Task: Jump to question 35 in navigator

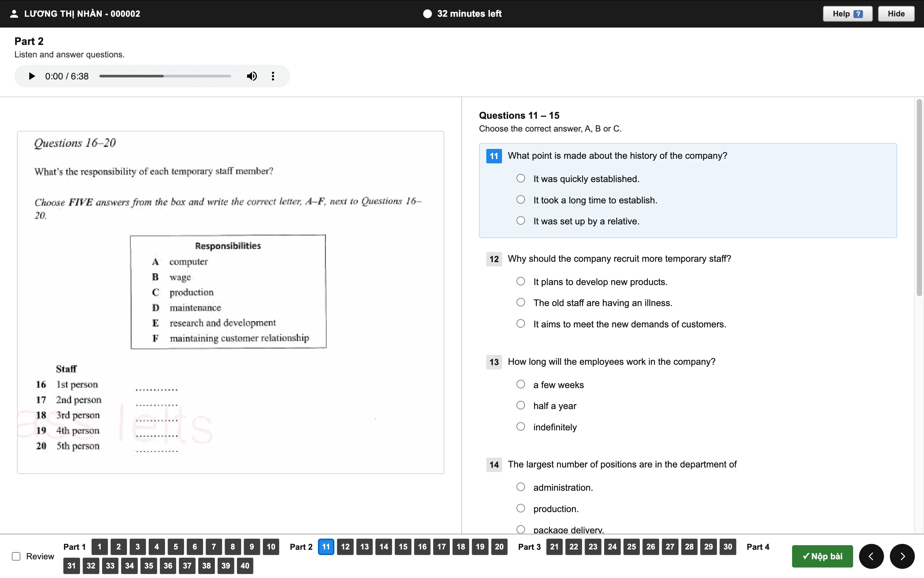Action: pos(149,566)
